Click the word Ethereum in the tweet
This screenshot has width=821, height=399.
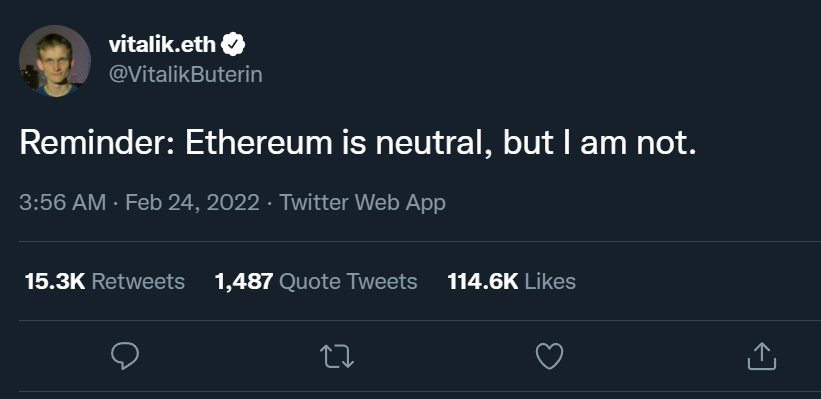[259, 142]
